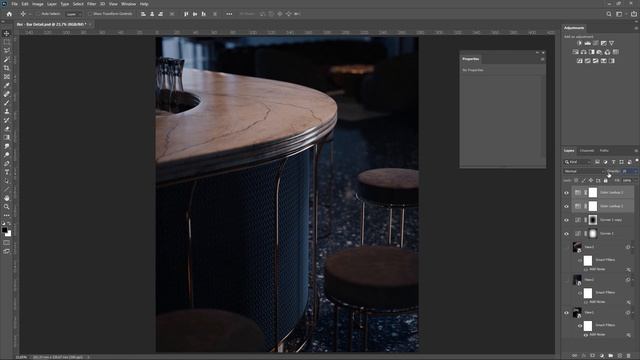Add a Brightness/Contrast adjustment
The width and height of the screenshot is (640, 360).
tap(580, 43)
